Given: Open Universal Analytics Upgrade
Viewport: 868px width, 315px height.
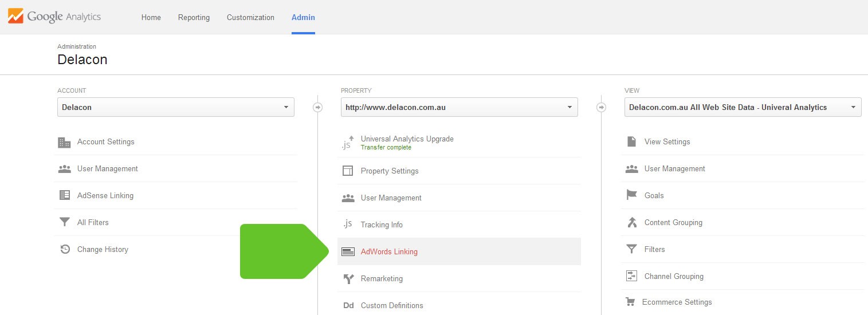Looking at the screenshot, I should (407, 139).
